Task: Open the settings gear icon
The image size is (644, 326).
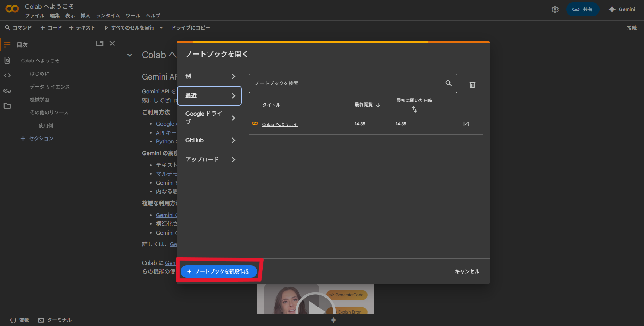Action: coord(555,9)
